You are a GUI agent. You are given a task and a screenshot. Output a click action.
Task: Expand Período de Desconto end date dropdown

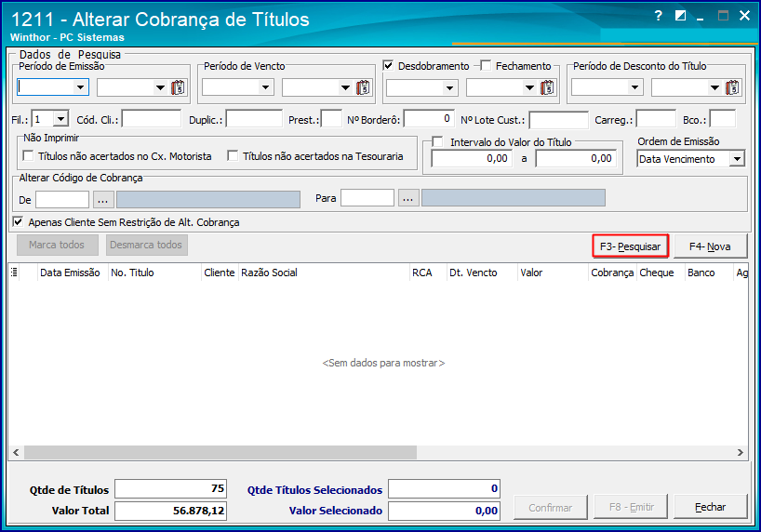[714, 87]
